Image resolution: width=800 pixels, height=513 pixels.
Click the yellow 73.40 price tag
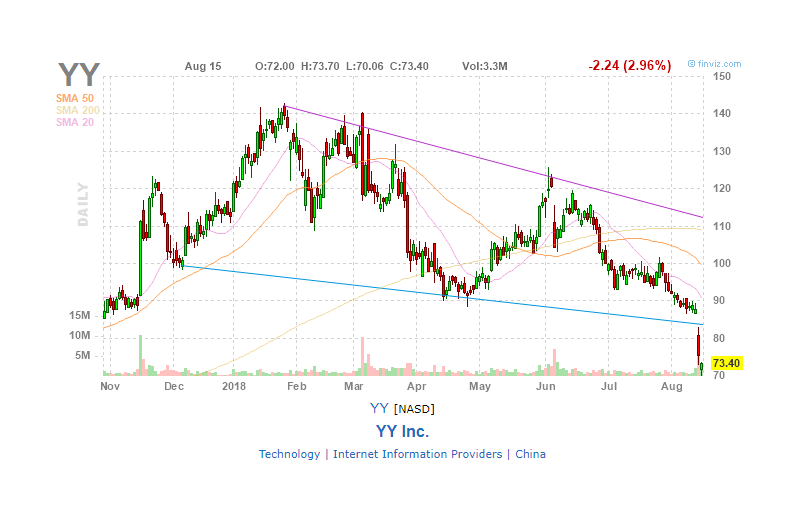coord(726,363)
